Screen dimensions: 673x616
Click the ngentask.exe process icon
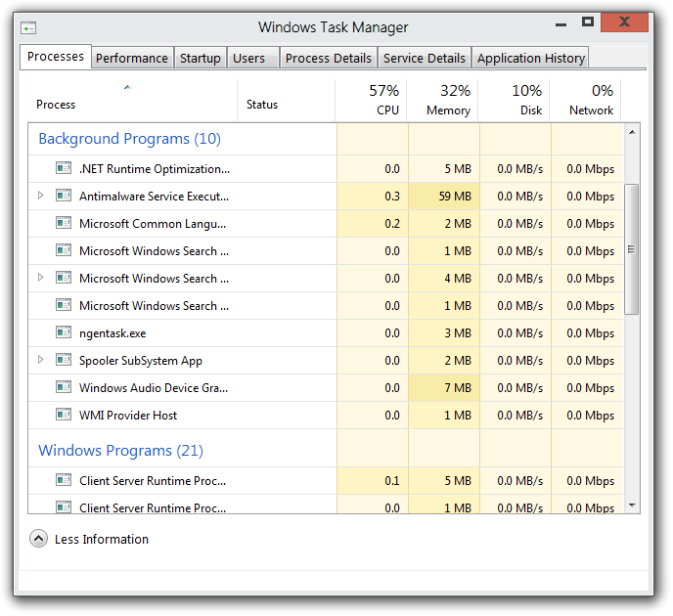point(64,332)
